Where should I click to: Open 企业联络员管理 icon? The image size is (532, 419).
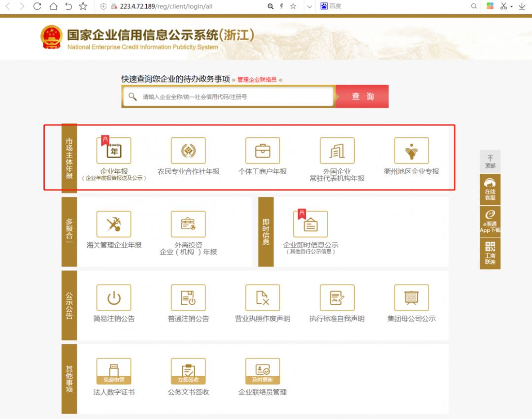(x=263, y=371)
